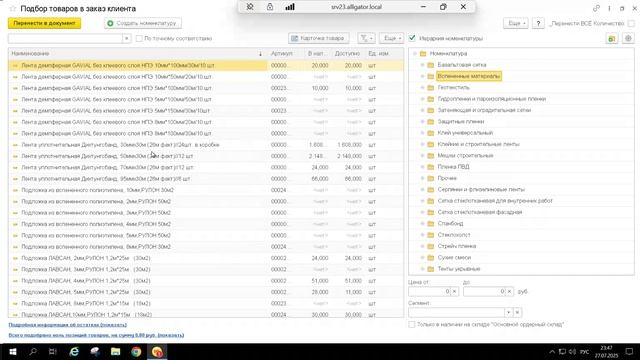
Task: Select 'Вспененные материалы' folder in tree
Action: 469,76
